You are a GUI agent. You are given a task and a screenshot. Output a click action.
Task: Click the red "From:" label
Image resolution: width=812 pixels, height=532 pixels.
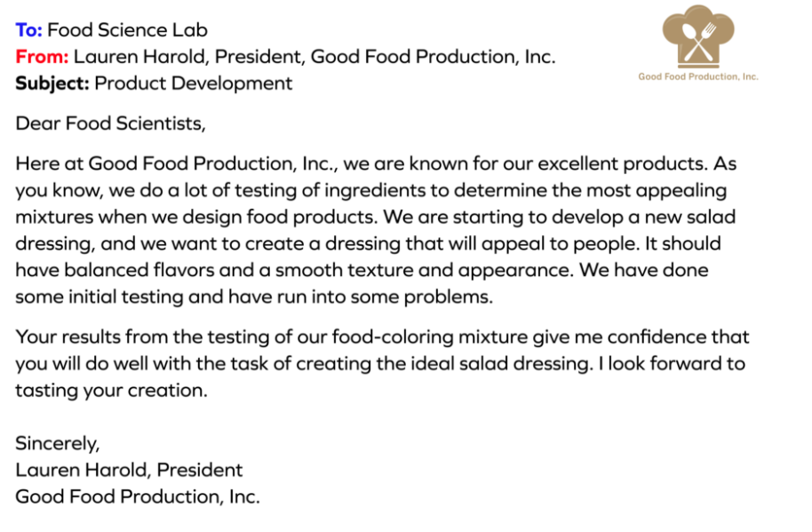[42, 57]
